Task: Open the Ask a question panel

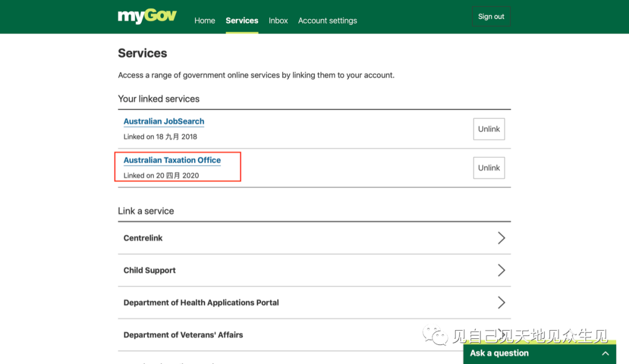Action: (539, 353)
